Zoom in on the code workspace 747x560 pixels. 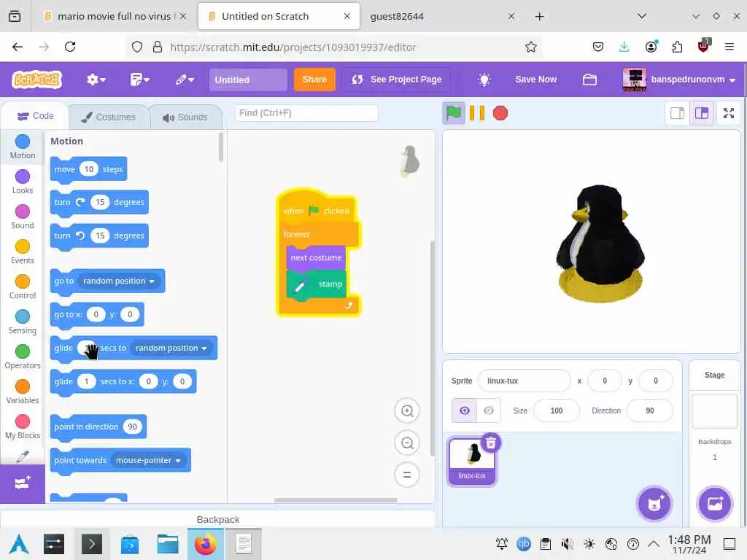407,411
